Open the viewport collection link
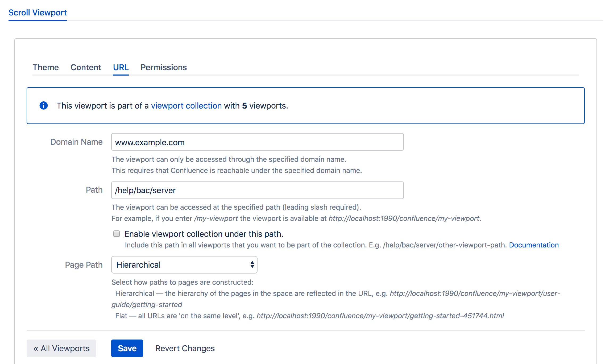The width and height of the screenshot is (605, 364). pos(186,106)
